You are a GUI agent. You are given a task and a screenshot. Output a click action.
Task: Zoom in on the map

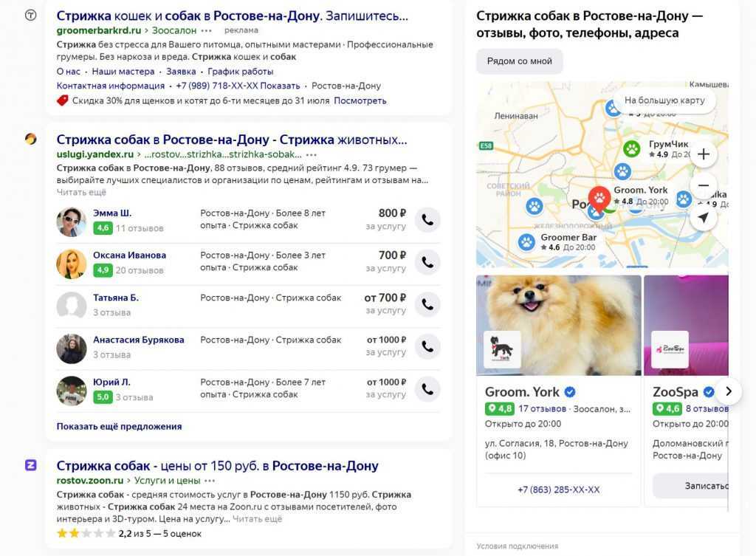point(704,154)
